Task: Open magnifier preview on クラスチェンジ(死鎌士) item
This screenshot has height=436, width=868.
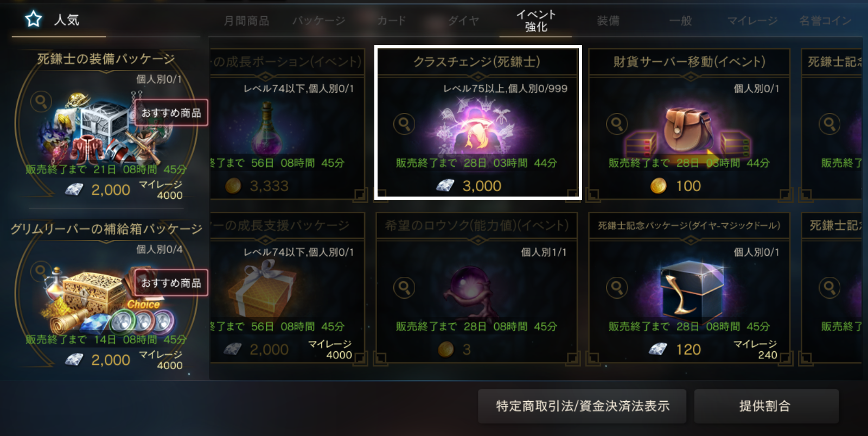Action: click(x=404, y=124)
